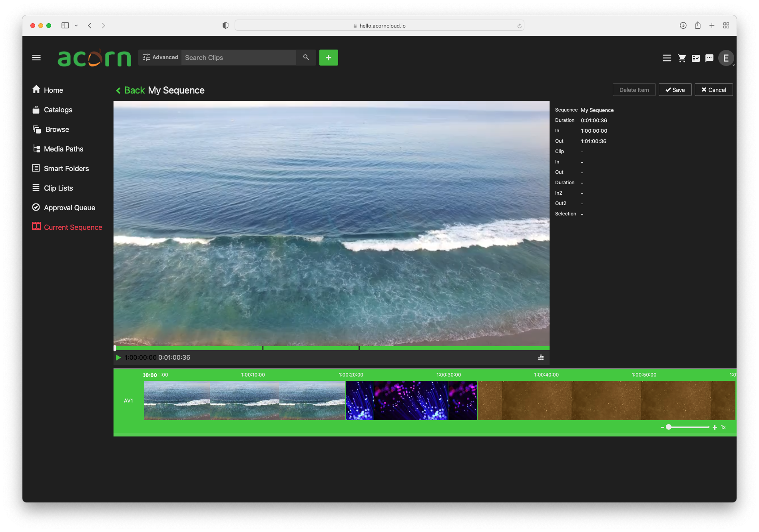This screenshot has height=532, width=759.
Task: Delete the selected item
Action: 634,90
